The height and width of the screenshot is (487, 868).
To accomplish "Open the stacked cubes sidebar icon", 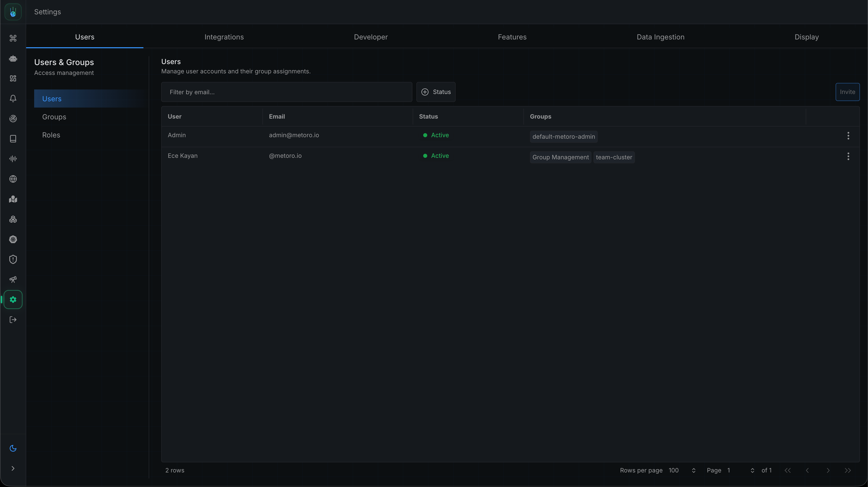I will click(13, 219).
